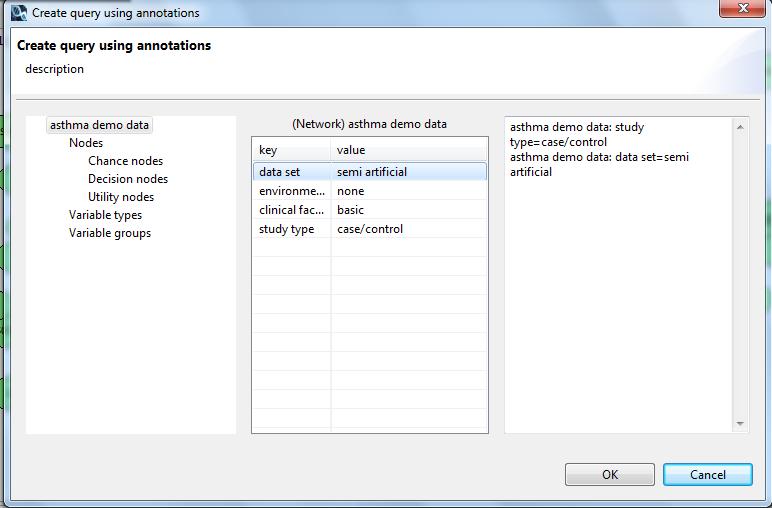
Task: Select the data set key cell
Action: (292, 172)
